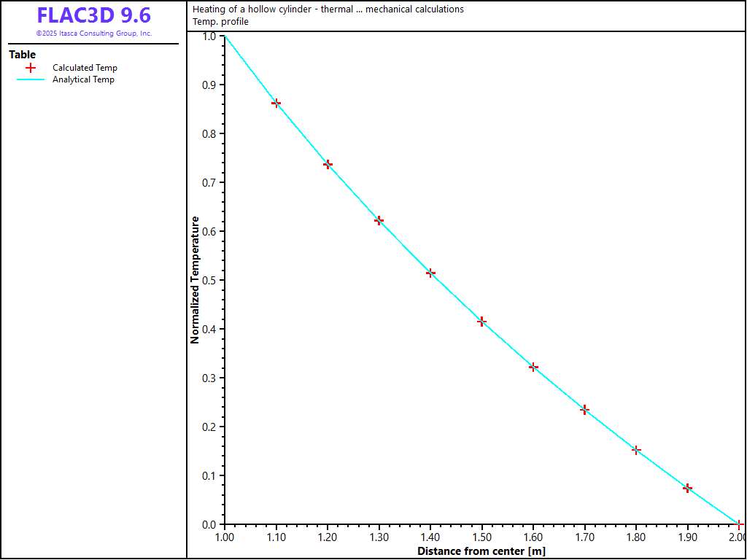This screenshot has height=560, width=747.
Task: Click the red cross marker at distance 1.90
Action: pos(687,488)
